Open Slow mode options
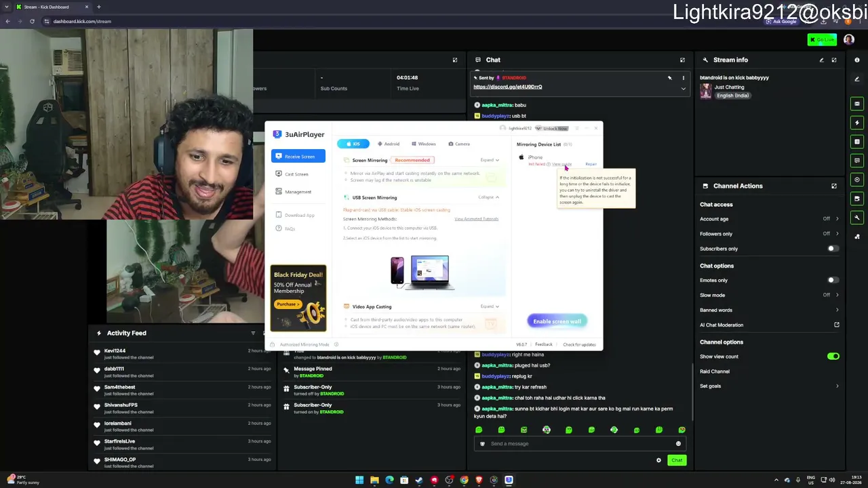This screenshot has width=868, height=488. pos(770,295)
